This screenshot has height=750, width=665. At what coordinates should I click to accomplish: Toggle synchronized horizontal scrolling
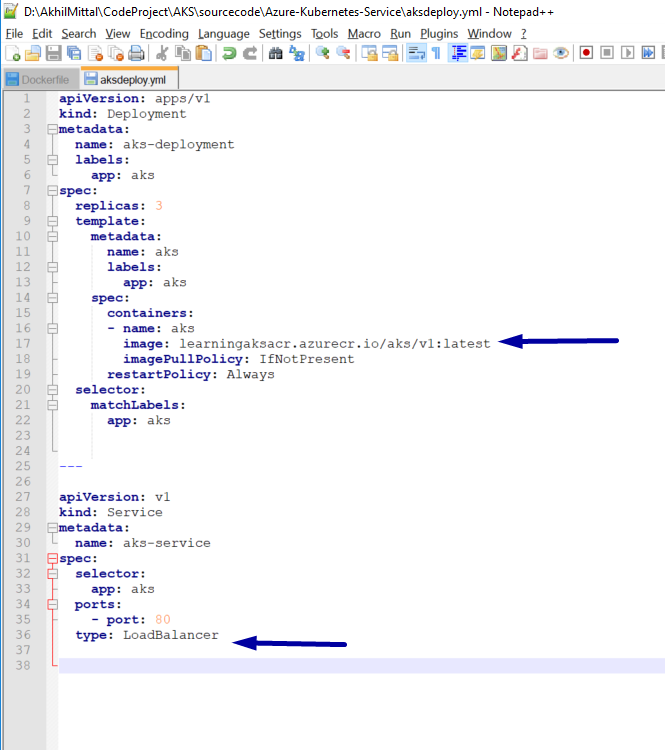coord(390,53)
